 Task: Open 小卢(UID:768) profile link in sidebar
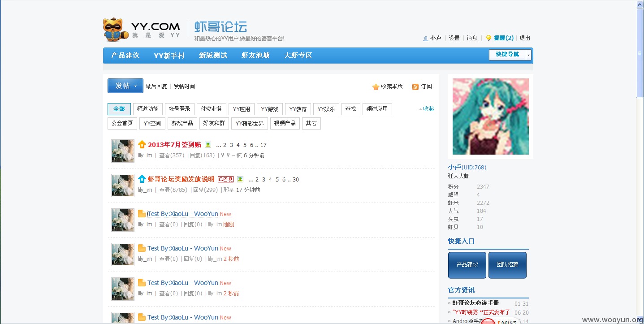coord(467,168)
